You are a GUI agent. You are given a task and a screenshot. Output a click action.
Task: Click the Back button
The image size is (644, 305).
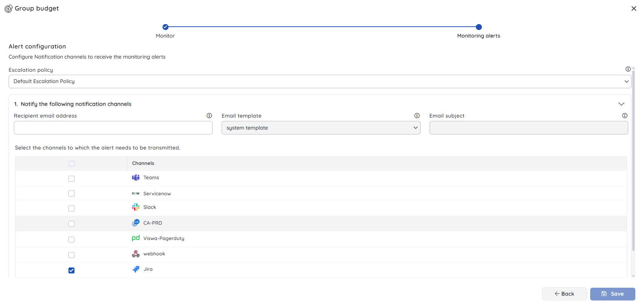(x=564, y=294)
